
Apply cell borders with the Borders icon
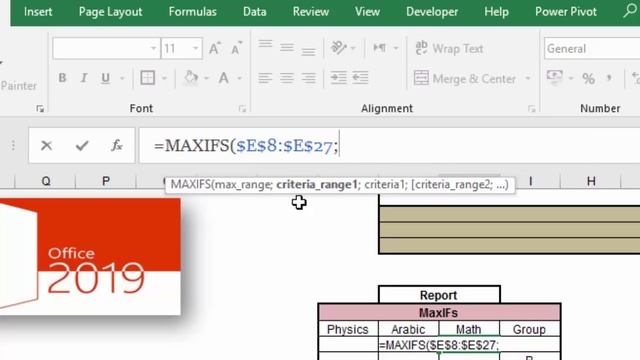[x=147, y=78]
